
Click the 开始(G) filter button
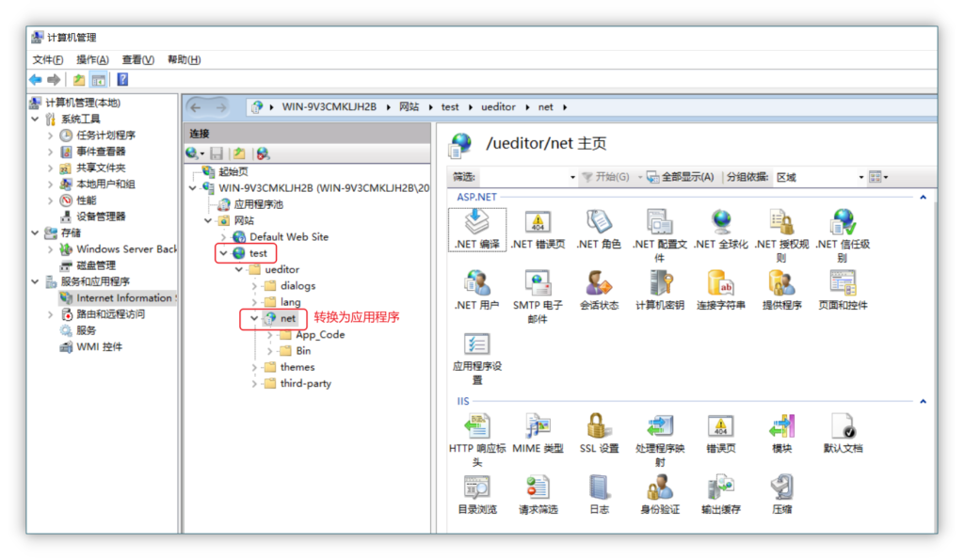pos(605,177)
